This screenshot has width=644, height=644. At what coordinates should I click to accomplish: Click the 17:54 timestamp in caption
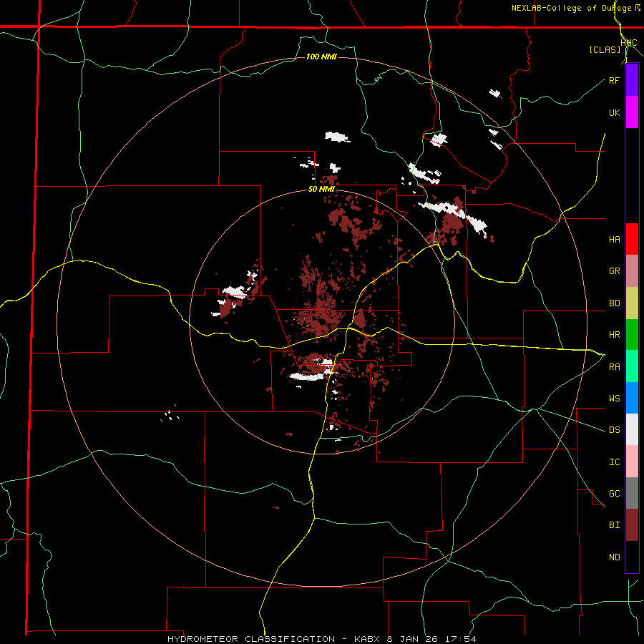[x=462, y=639]
